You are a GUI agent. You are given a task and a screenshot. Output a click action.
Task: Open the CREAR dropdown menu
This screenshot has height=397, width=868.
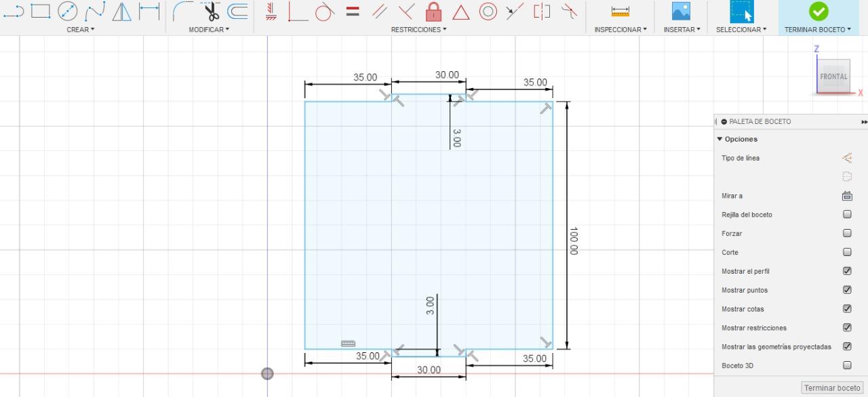(81, 30)
